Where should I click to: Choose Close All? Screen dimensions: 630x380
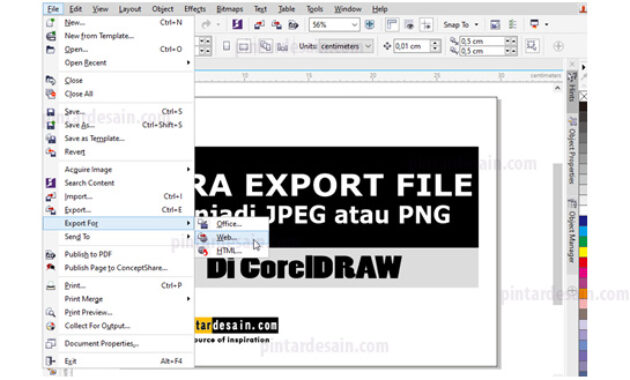[x=119, y=94]
